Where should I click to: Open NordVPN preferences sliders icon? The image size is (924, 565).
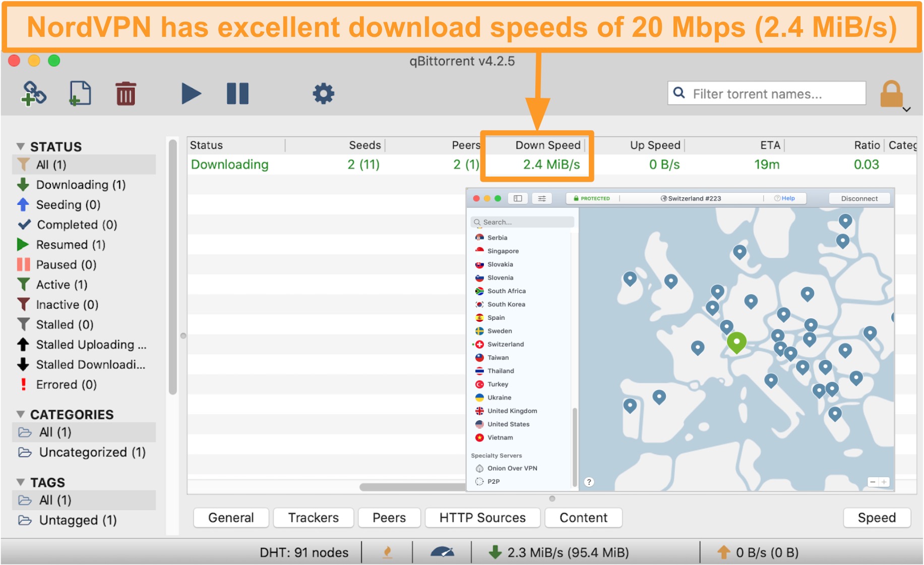click(x=542, y=199)
